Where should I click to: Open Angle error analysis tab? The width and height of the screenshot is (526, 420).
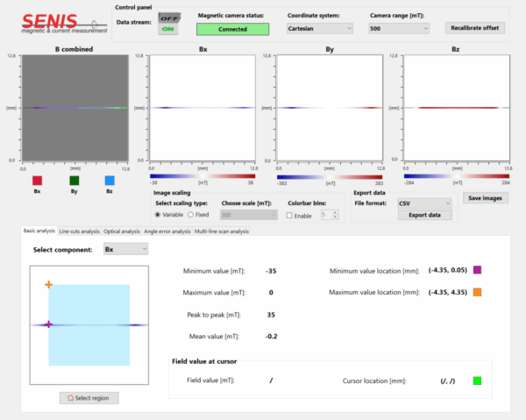pos(168,231)
